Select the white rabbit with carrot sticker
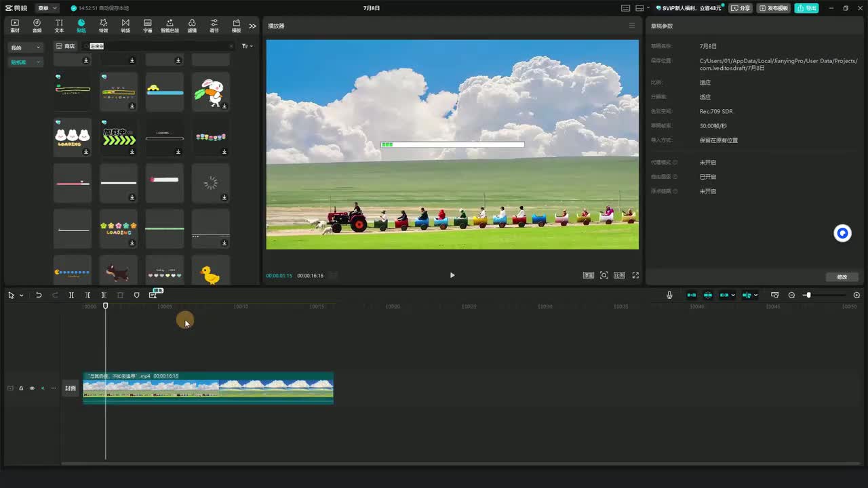 [211, 92]
